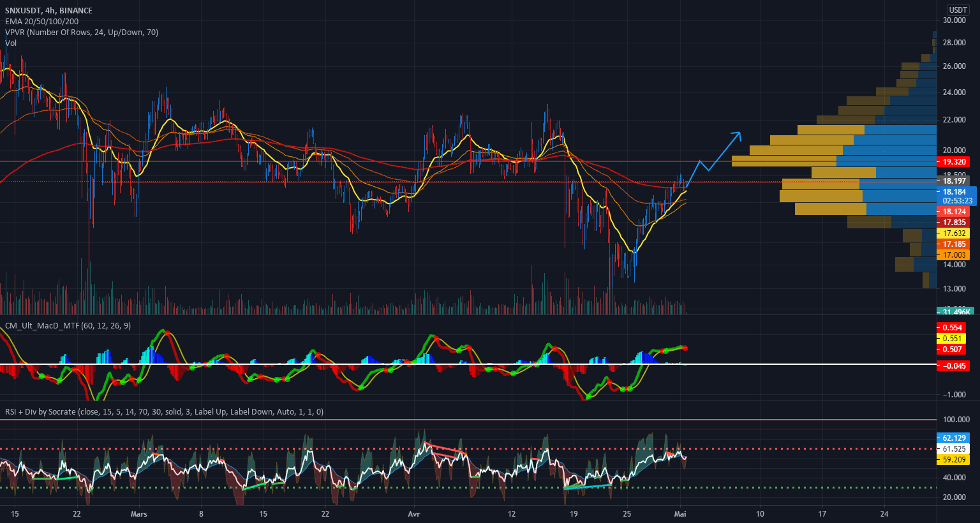This screenshot has width=980, height=523.
Task: Click the 24.000 price scale tick
Action: [x=954, y=92]
